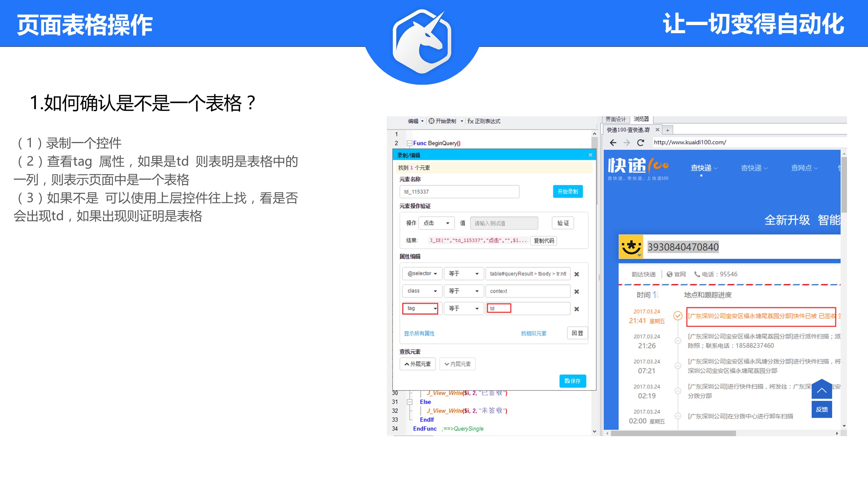Click the 元素名称 input field
Image resolution: width=868 pixels, height=488 pixels.
coord(459,192)
